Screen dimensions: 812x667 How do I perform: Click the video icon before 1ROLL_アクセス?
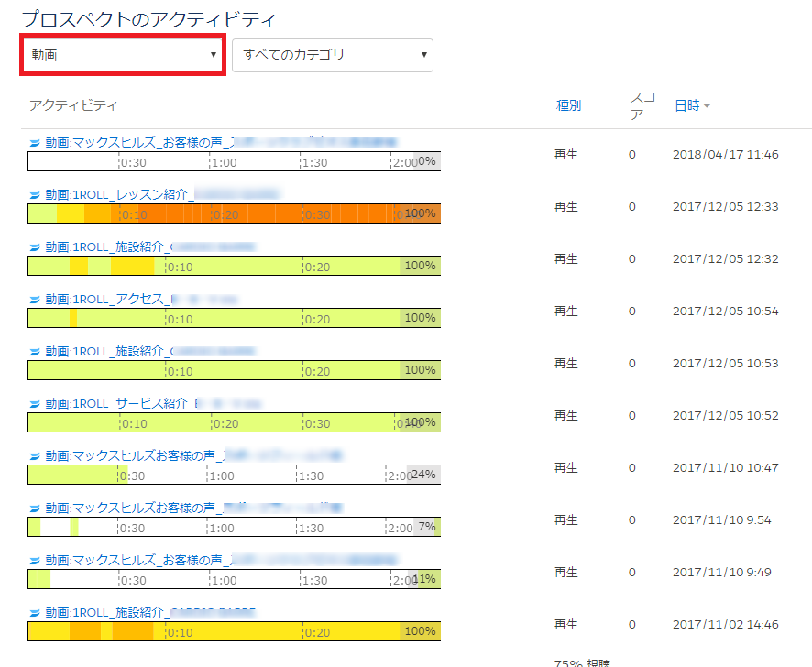click(x=35, y=300)
